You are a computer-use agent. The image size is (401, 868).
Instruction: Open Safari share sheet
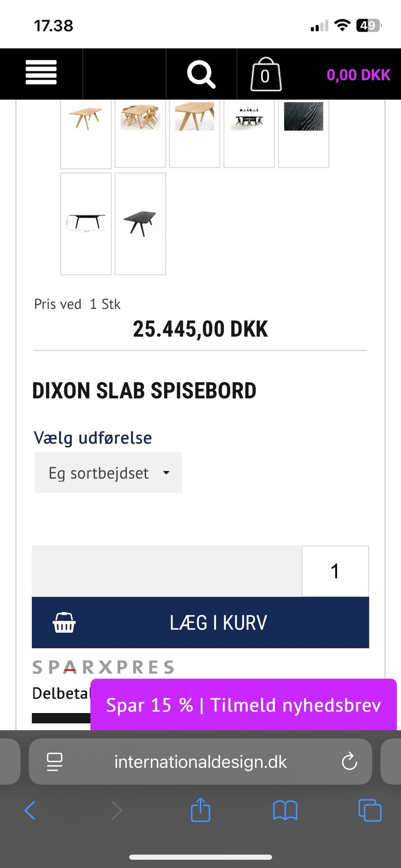200,810
